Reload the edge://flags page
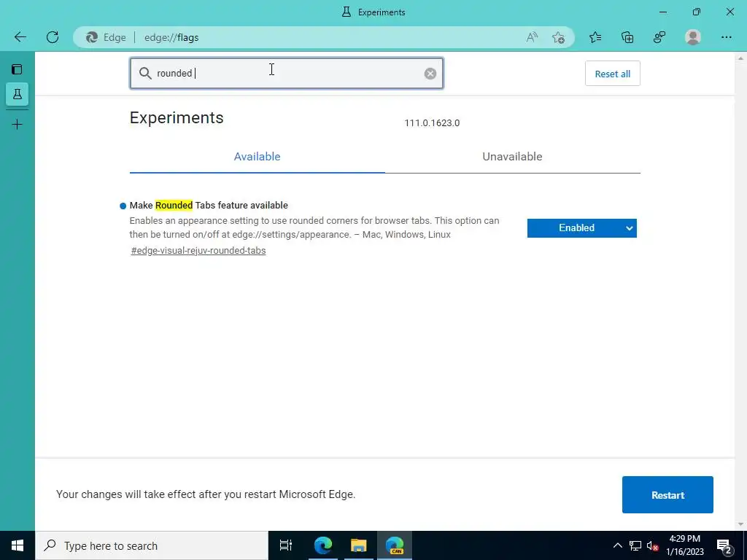This screenshot has height=560, width=747. pyautogui.click(x=53, y=37)
